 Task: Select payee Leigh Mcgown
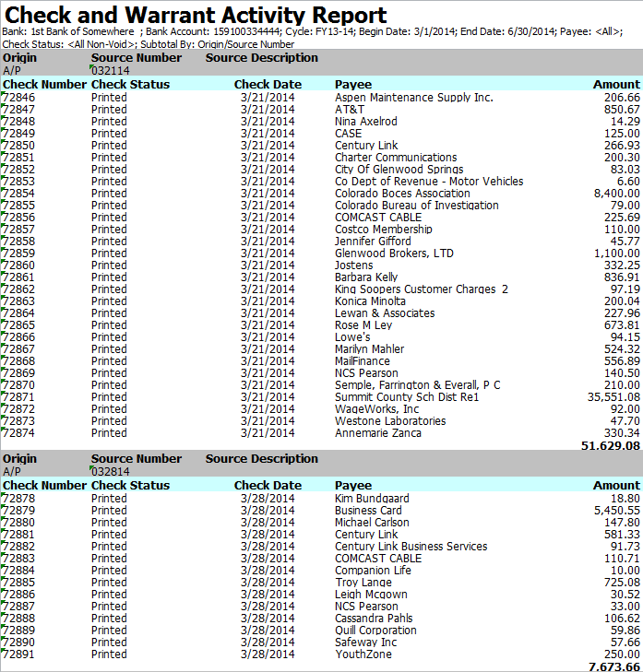coord(371,595)
